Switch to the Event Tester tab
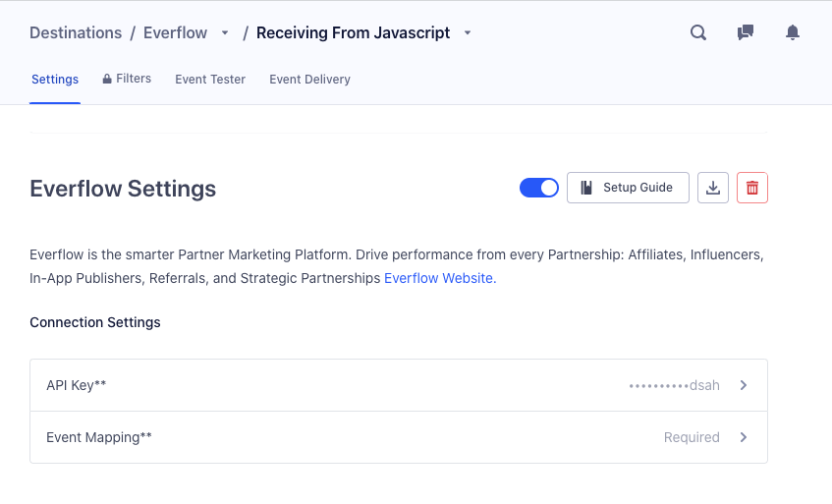 210,79
